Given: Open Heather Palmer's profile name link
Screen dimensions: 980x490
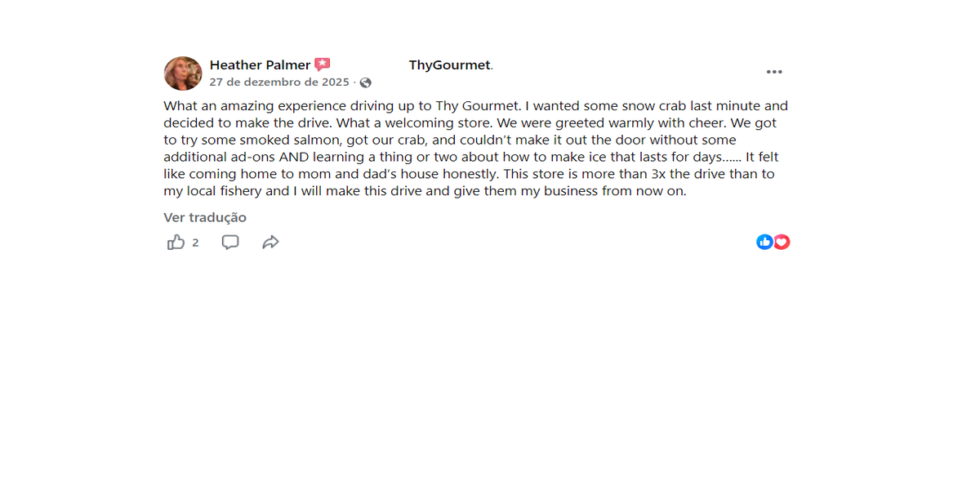Looking at the screenshot, I should [260, 65].
